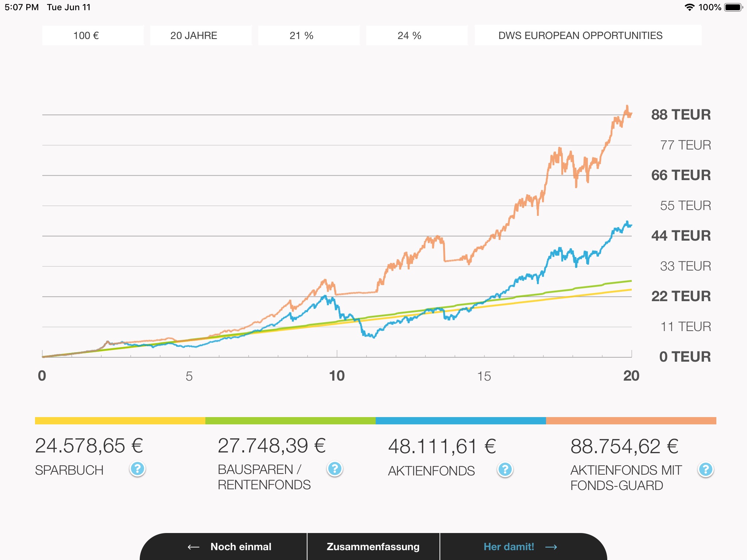Tap the 88.754,62 € value

[x=624, y=446]
